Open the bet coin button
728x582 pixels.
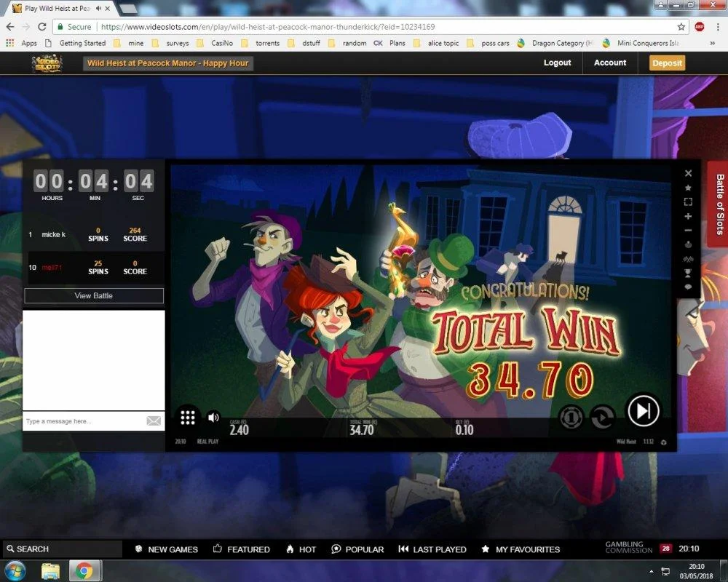coord(571,418)
